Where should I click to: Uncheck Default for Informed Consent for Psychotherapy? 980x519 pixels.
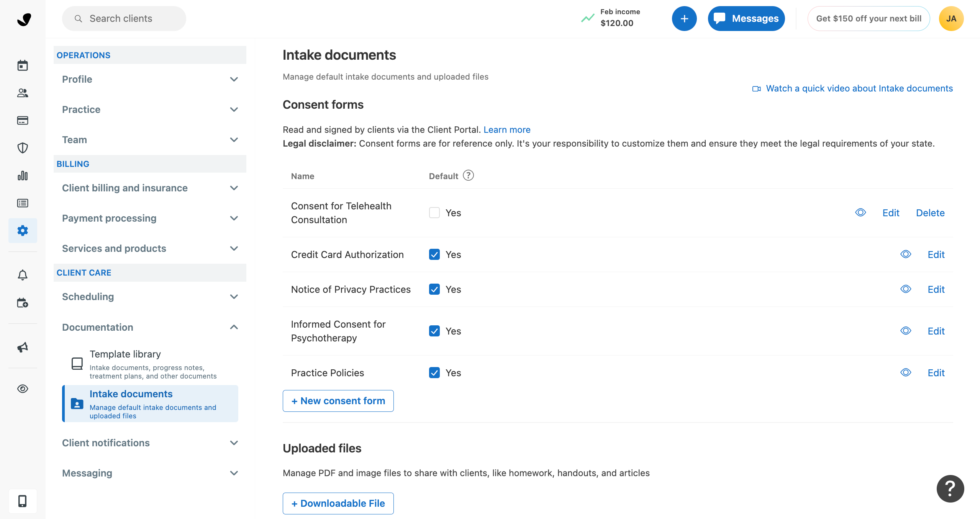tap(434, 331)
